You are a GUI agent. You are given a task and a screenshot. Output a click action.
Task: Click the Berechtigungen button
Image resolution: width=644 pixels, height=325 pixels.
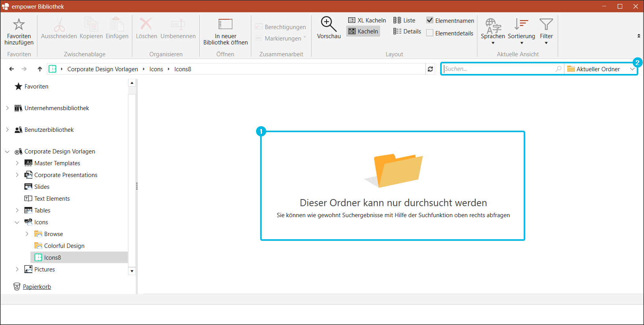click(280, 27)
